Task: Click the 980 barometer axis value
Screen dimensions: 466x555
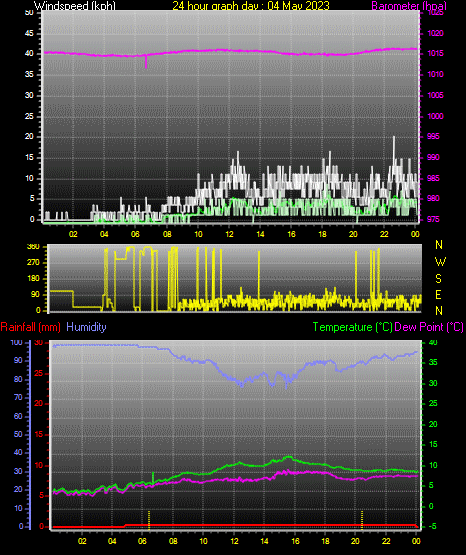Action: [433, 198]
